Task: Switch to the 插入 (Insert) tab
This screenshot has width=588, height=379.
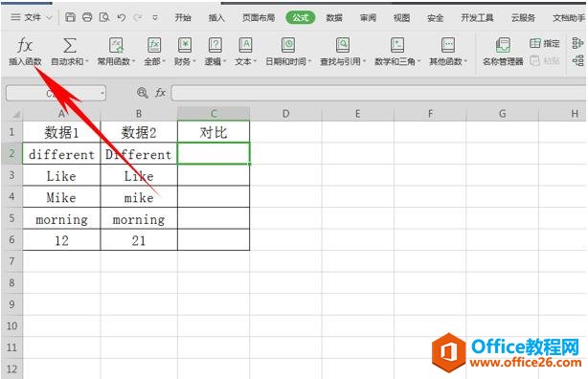Action: pyautogui.click(x=216, y=17)
